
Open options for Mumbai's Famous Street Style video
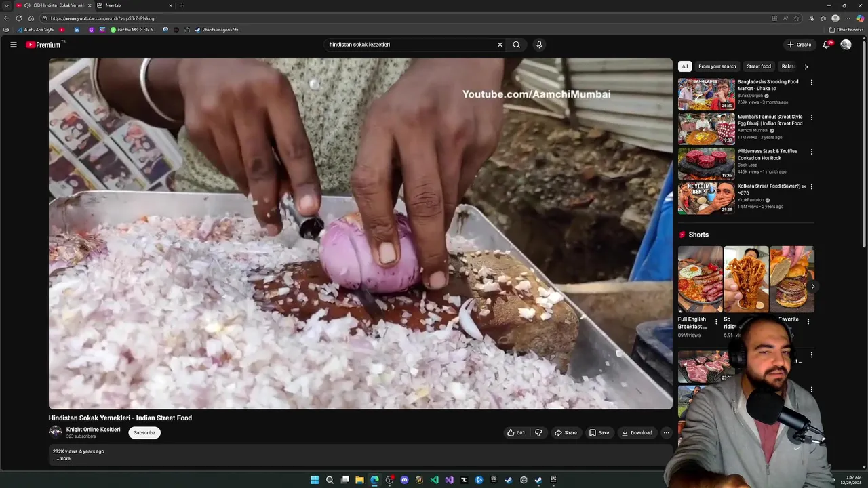[x=811, y=117]
